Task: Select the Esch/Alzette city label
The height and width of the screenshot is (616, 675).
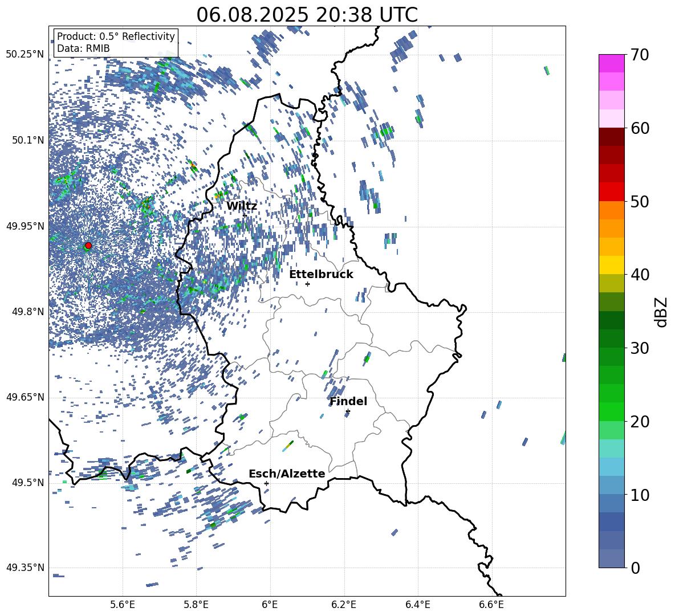Action: click(287, 474)
